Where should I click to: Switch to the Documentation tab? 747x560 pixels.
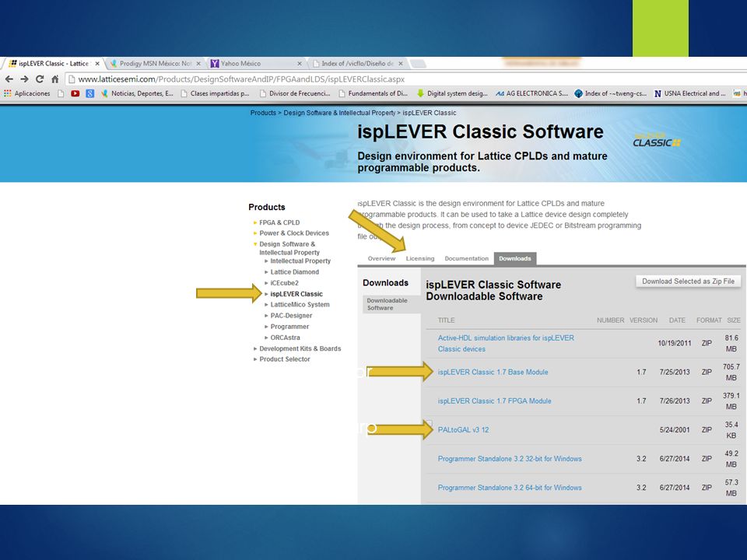click(x=466, y=258)
